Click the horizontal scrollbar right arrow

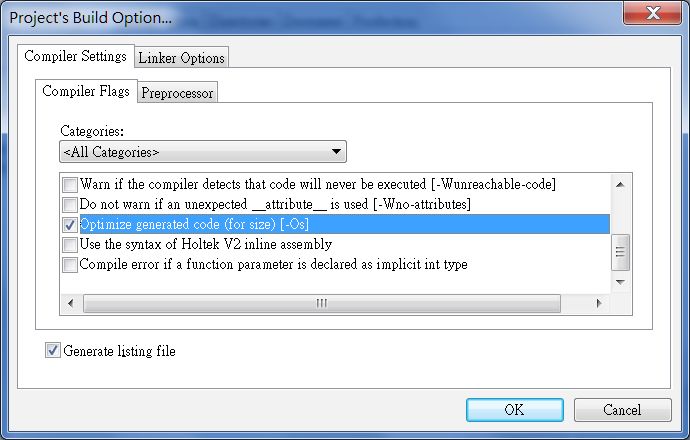[x=598, y=303]
